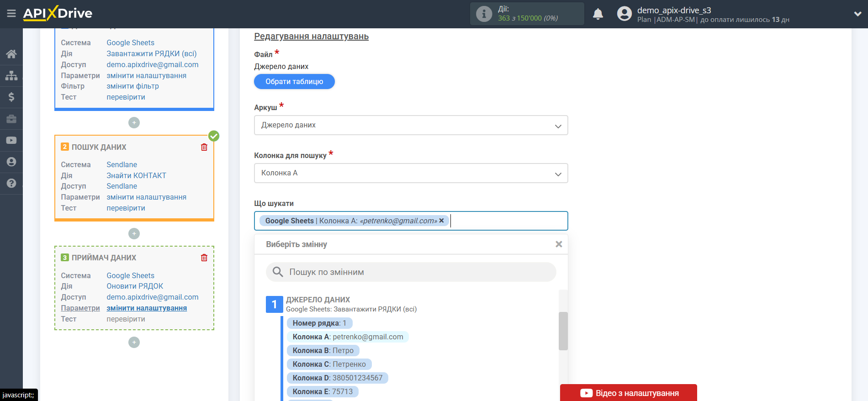Open notifications bell
Screen dimensions: 868x401
pyautogui.click(x=598, y=14)
